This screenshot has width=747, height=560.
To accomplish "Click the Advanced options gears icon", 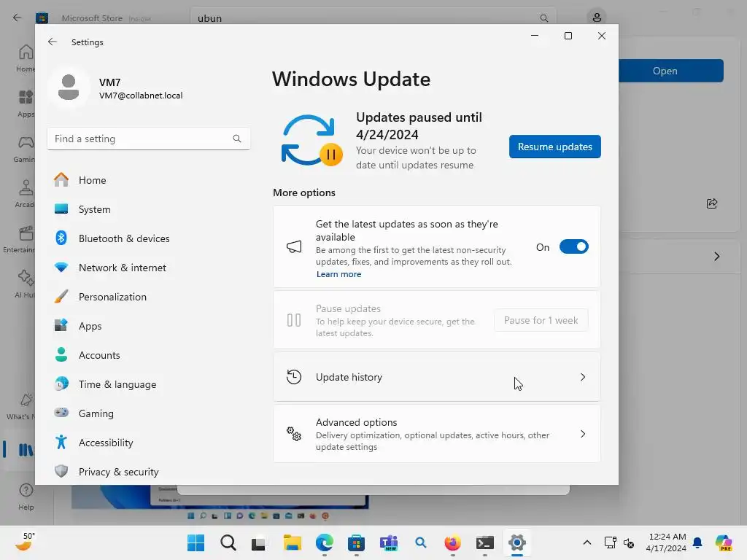I will [294, 434].
